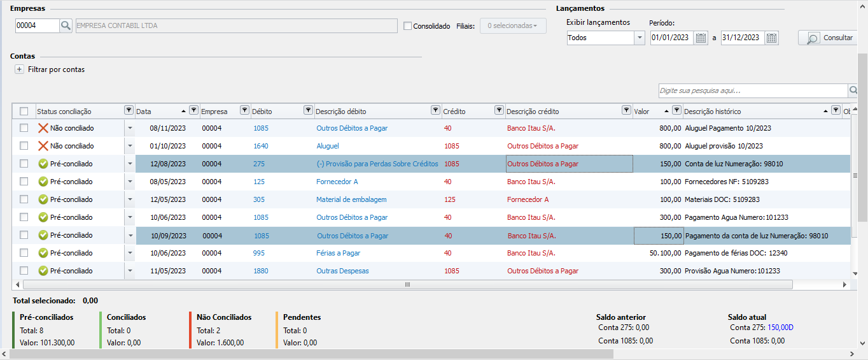Image resolution: width=868 pixels, height=360 pixels.
Task: Open filter on Descrição crédito column
Action: [x=626, y=111]
